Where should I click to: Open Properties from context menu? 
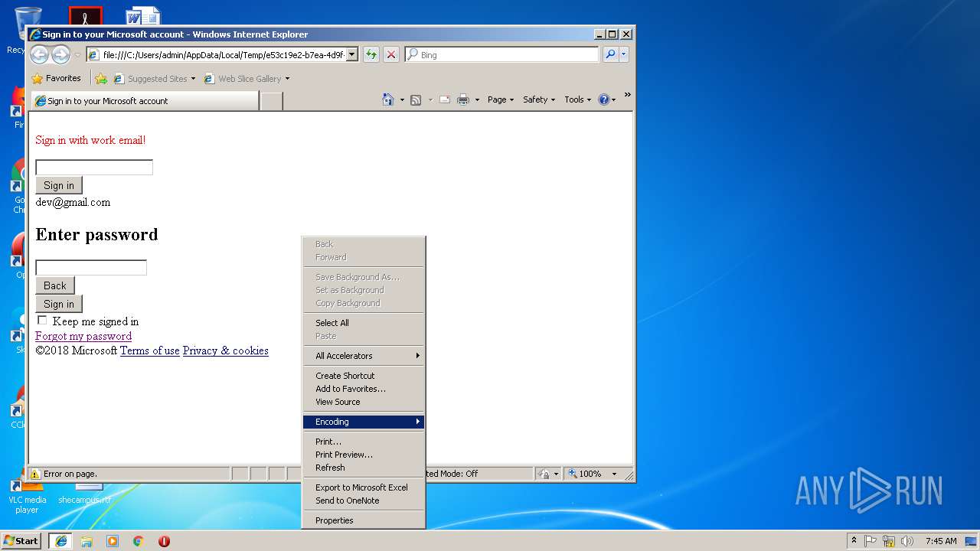click(x=364, y=520)
